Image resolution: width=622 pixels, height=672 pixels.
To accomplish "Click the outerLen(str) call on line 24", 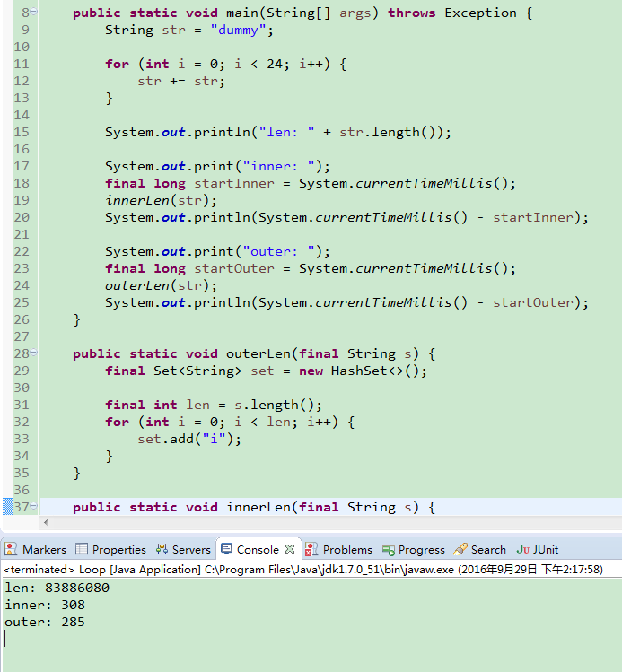I will (x=162, y=285).
